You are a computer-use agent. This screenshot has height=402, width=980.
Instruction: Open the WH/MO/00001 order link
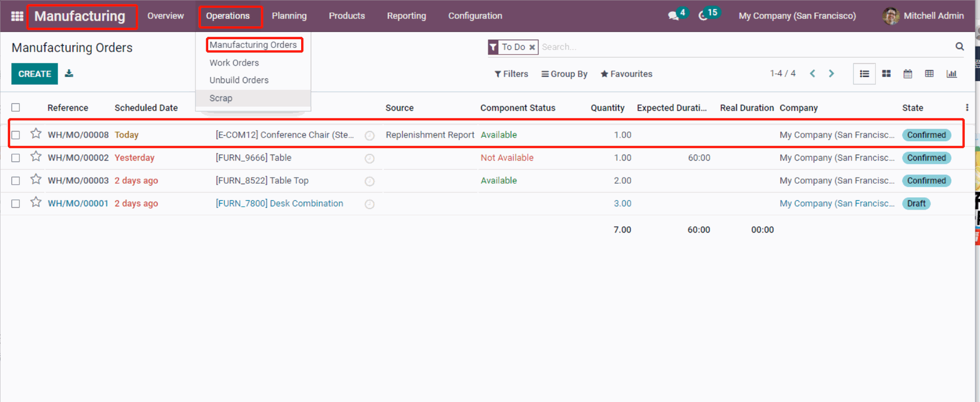(x=78, y=204)
